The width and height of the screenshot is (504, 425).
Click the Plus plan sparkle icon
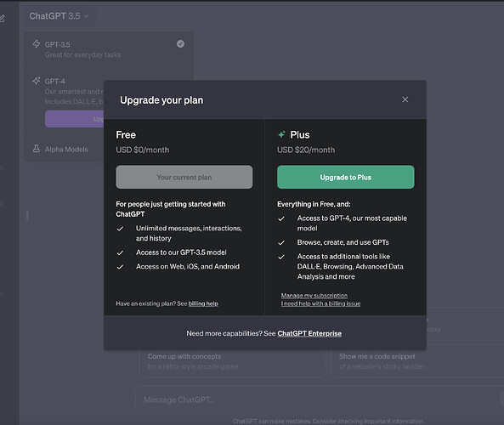(281, 134)
